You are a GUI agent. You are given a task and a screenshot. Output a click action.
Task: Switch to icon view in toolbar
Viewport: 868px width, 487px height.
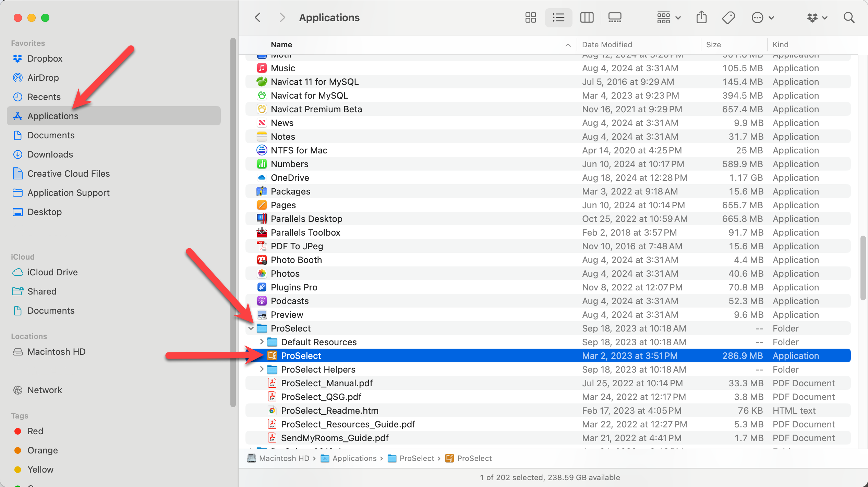pyautogui.click(x=530, y=17)
